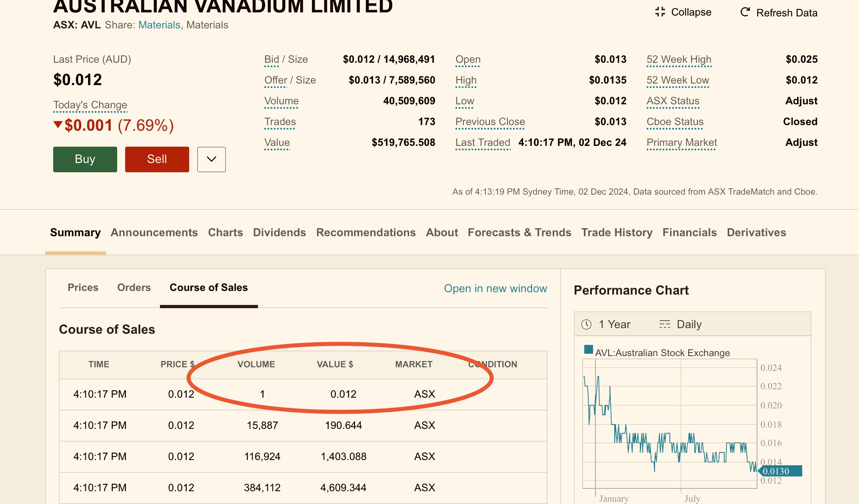Open the Dividends tab

(280, 233)
